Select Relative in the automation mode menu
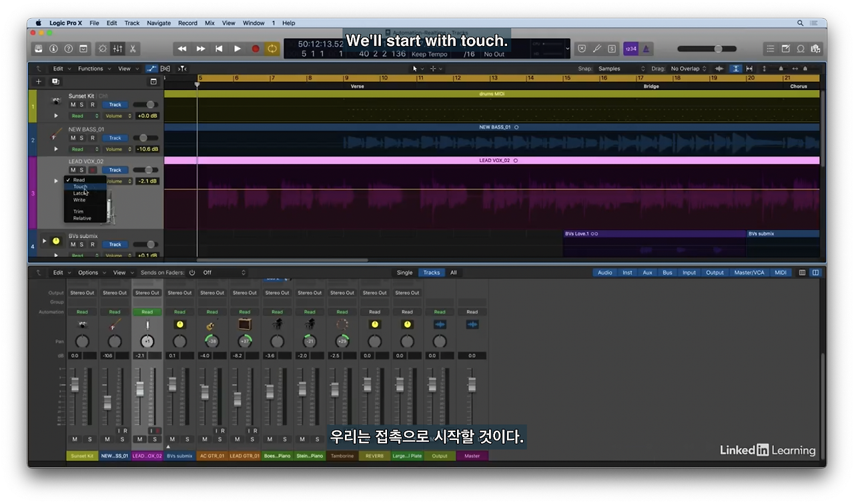The image size is (854, 504). tap(85, 218)
